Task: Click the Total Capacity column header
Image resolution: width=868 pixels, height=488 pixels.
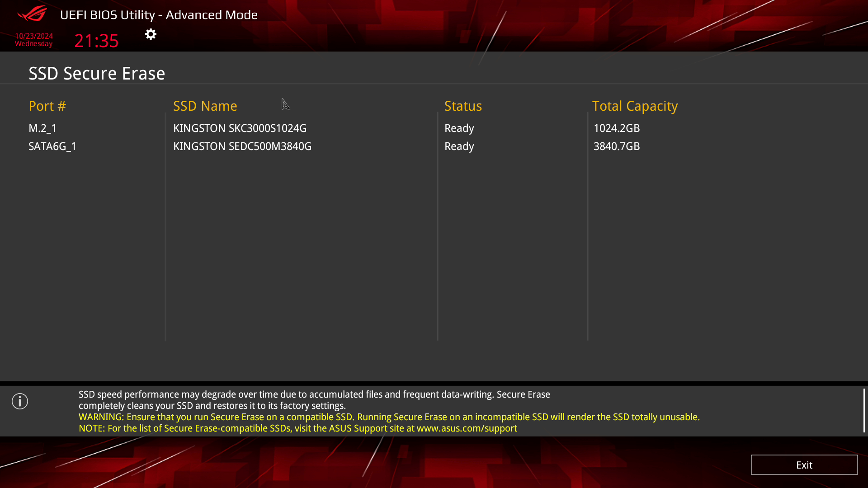Action: pyautogui.click(x=635, y=106)
